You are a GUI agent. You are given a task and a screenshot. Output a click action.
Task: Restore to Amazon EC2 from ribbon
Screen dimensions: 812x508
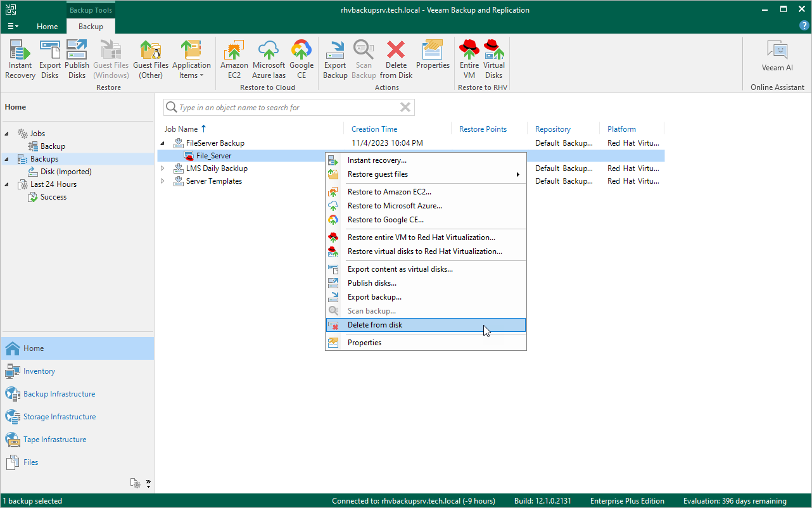pyautogui.click(x=234, y=60)
